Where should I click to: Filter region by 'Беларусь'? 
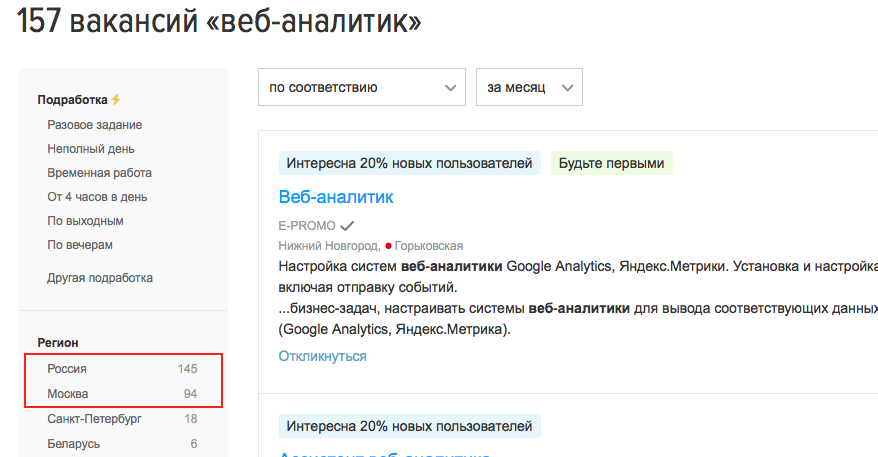pos(73,444)
